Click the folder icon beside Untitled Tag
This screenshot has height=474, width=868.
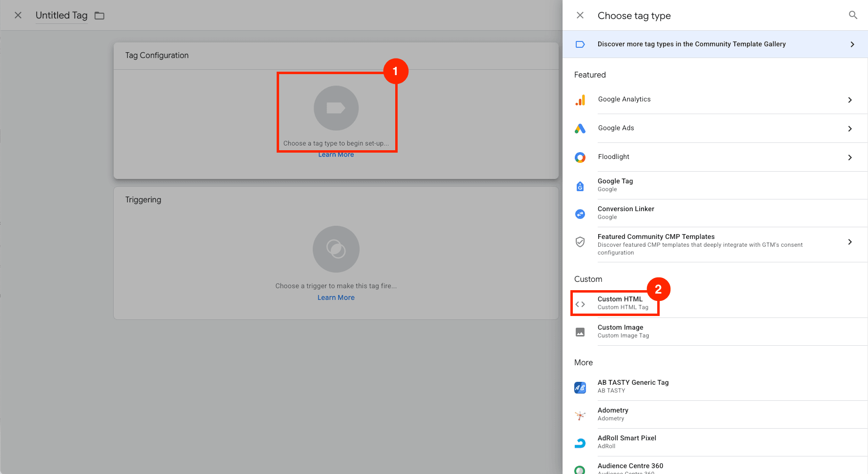point(100,16)
